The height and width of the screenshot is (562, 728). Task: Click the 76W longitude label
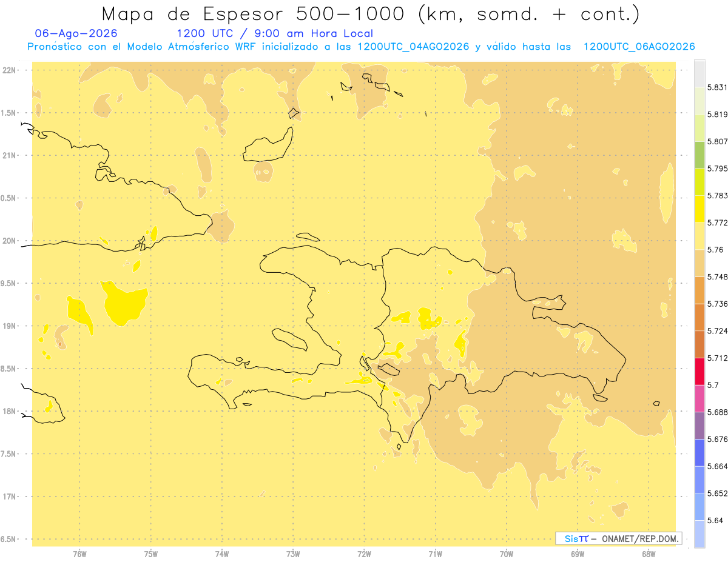coord(79,554)
